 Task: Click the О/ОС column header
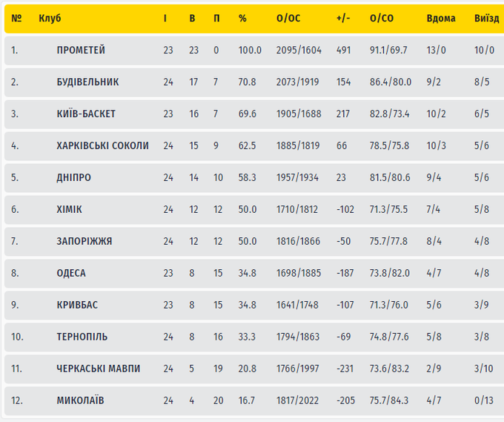pos(288,19)
